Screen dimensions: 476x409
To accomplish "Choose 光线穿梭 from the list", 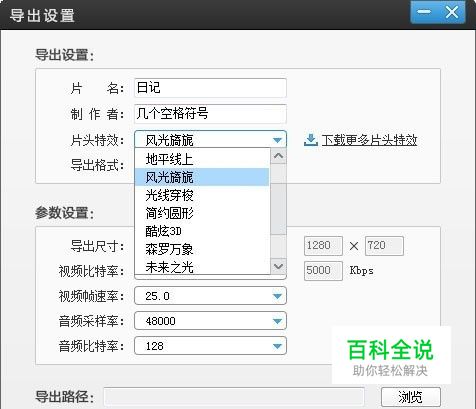I will click(x=202, y=195).
